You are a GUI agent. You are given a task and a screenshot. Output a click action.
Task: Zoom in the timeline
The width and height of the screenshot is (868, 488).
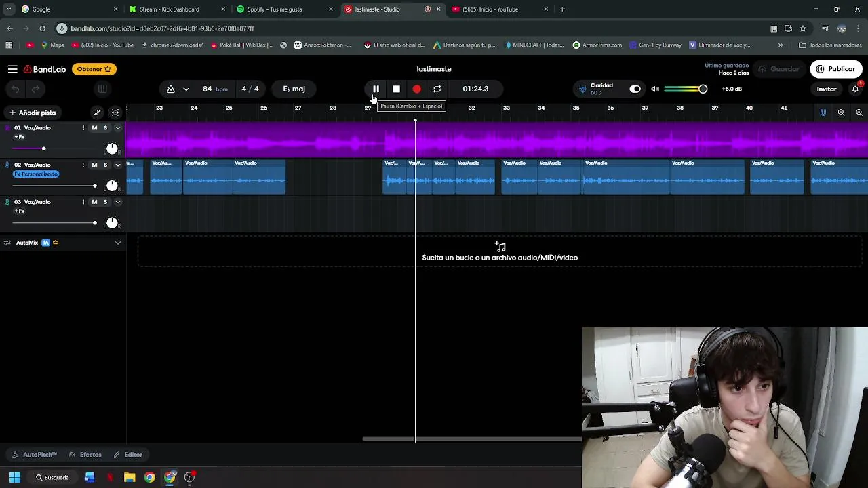(859, 113)
